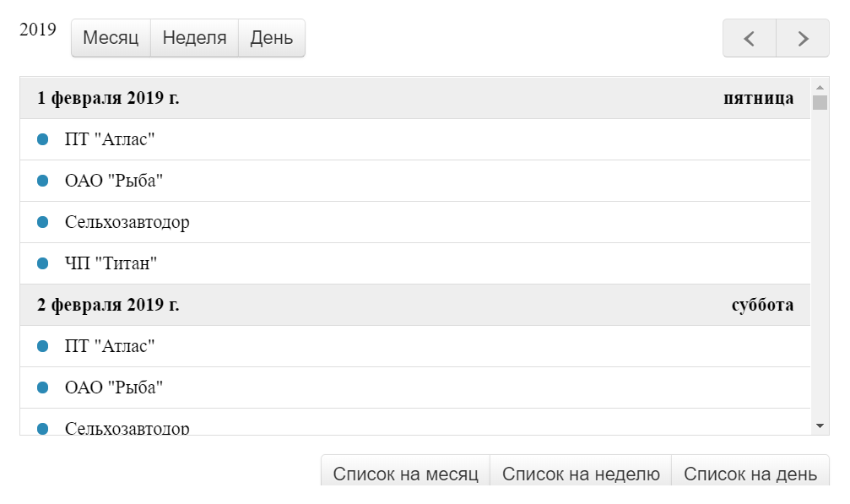850x504 pixels.
Task: Show Список на месяц
Action: pos(405,473)
